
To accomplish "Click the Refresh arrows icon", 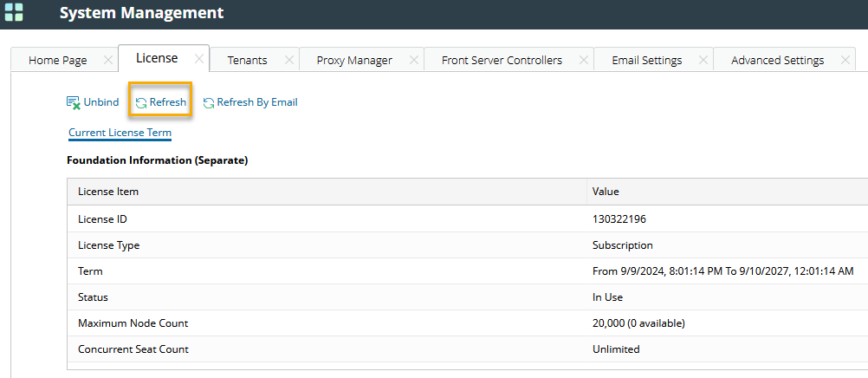I will coord(141,103).
